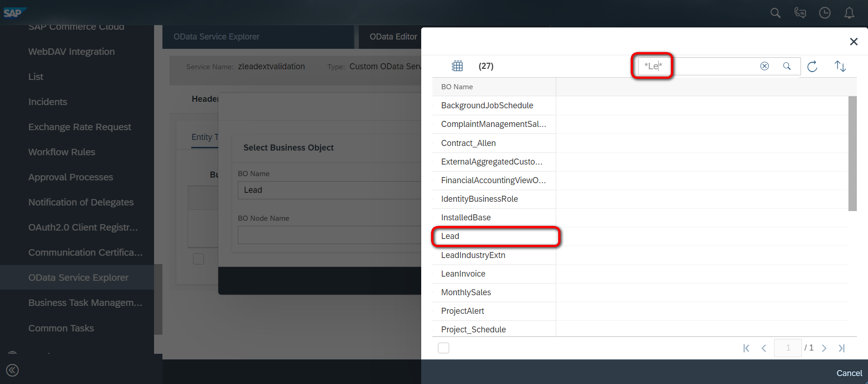
Task: Clear the *Le* search text
Action: tap(765, 66)
